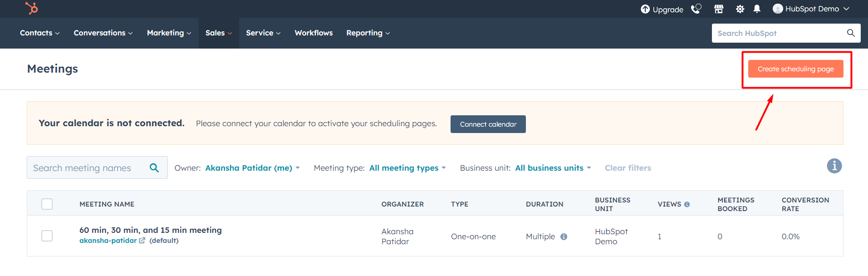Screen dimensions: 868x276
Task: Click the DURATION column header
Action: pos(544,204)
